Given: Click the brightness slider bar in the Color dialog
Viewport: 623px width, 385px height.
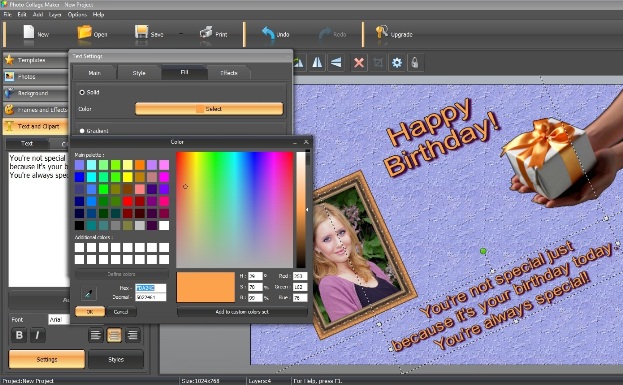Looking at the screenshot, I should 301,209.
